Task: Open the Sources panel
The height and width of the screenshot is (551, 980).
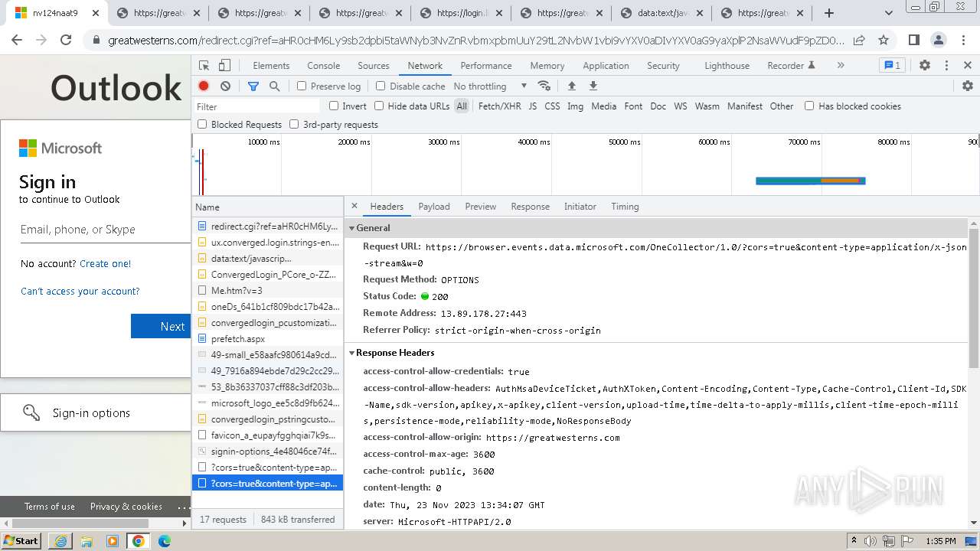Action: 374,66
